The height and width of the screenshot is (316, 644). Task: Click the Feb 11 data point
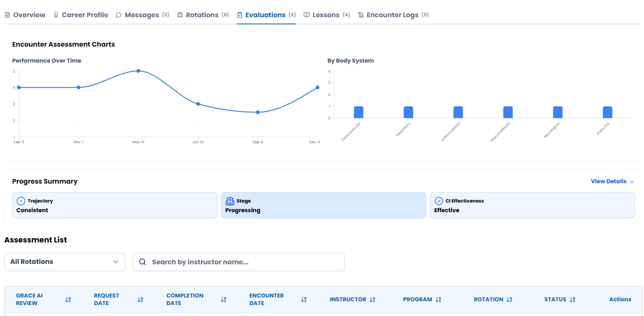19,87
